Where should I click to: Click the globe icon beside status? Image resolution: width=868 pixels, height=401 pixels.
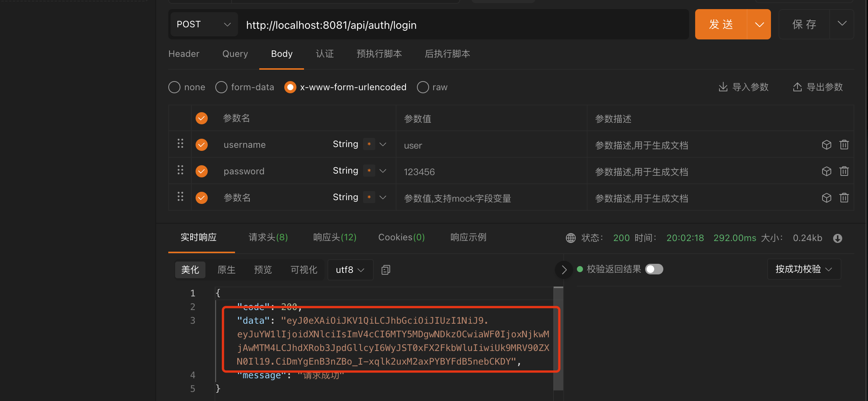pos(570,238)
